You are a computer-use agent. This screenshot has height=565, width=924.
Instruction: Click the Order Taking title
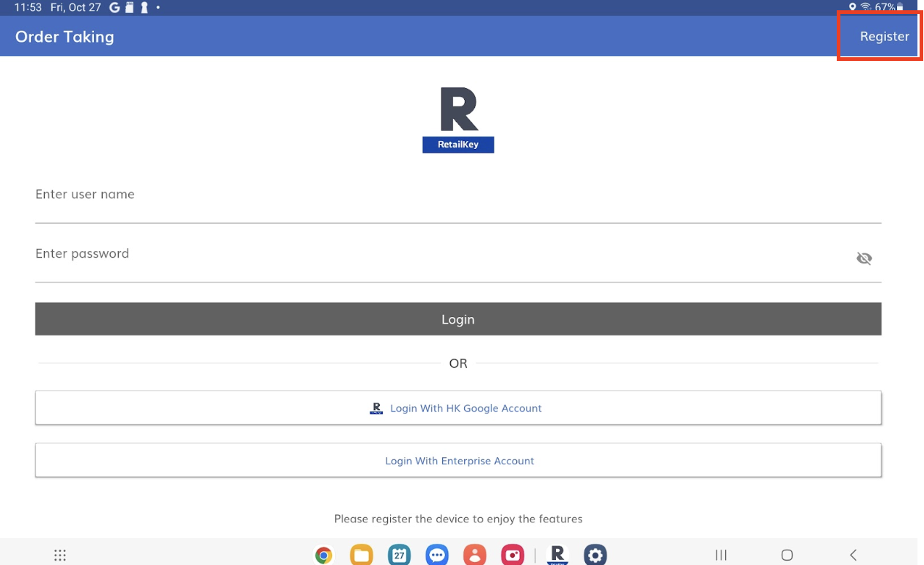pos(64,36)
